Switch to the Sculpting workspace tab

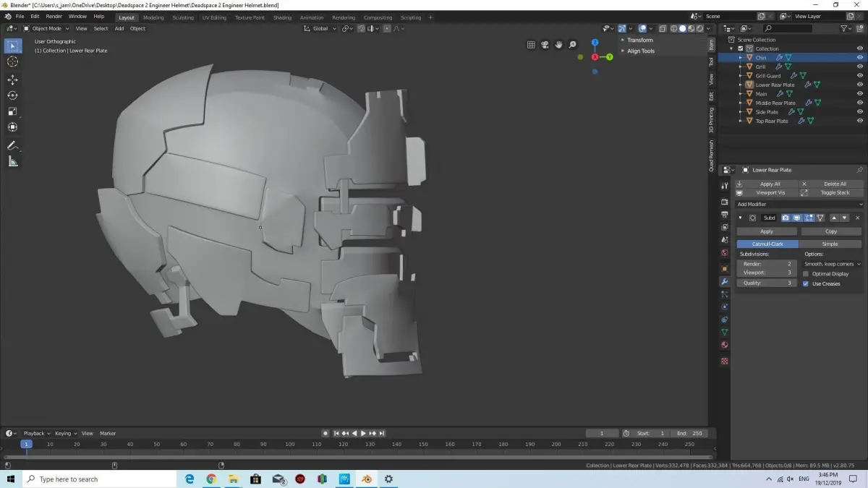183,17
